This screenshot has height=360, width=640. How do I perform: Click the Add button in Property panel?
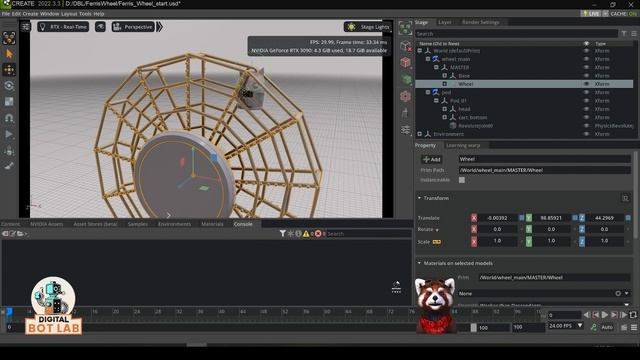click(431, 159)
